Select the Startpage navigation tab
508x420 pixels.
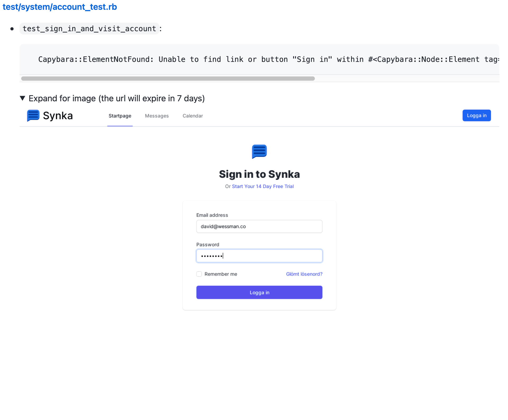point(120,116)
